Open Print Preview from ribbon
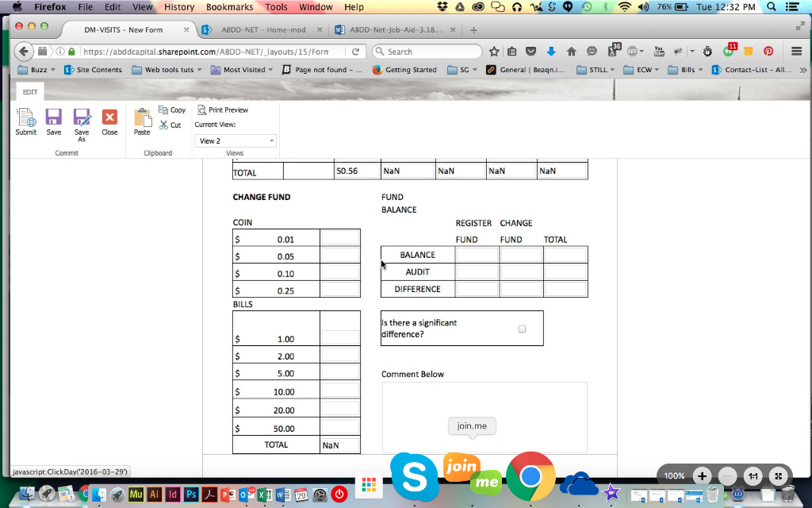 (223, 110)
